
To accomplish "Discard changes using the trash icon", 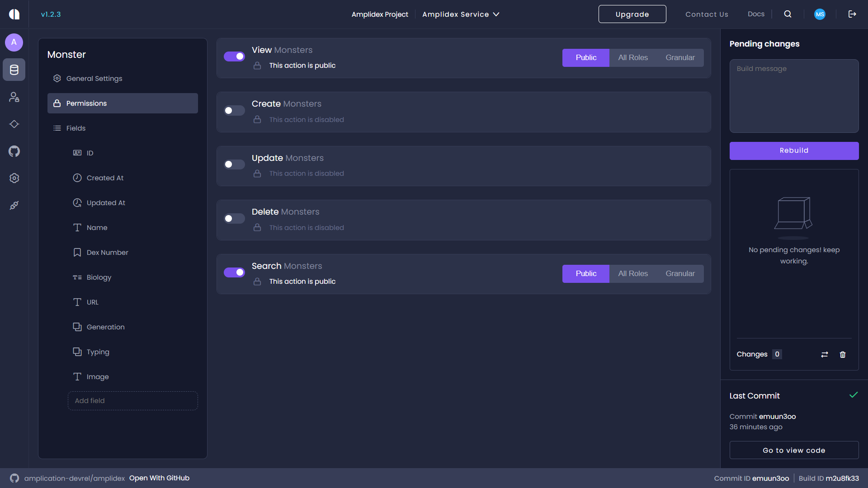I will 842,354.
